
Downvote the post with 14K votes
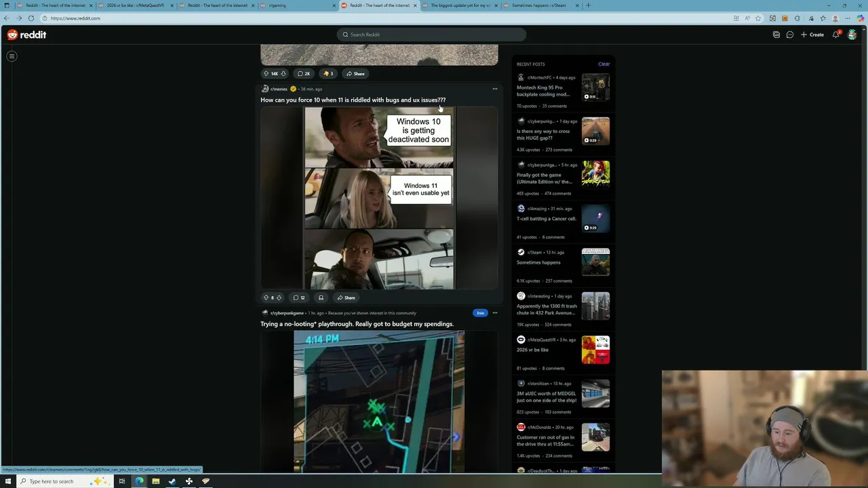pos(283,73)
